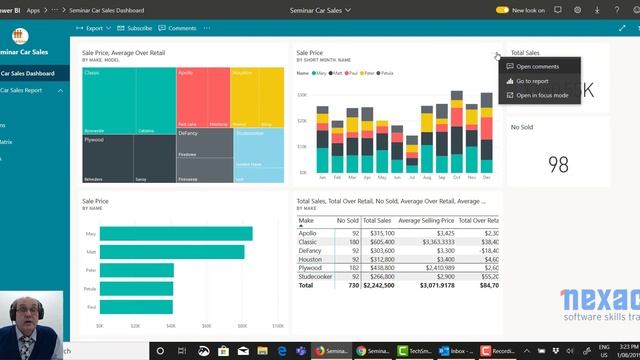Click the download arrow icon in header

(x=597, y=10)
